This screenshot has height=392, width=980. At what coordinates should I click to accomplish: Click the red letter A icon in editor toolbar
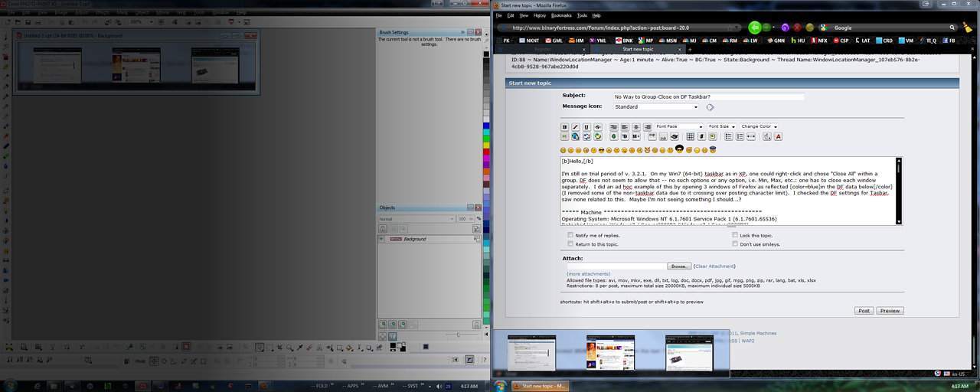pos(778,136)
